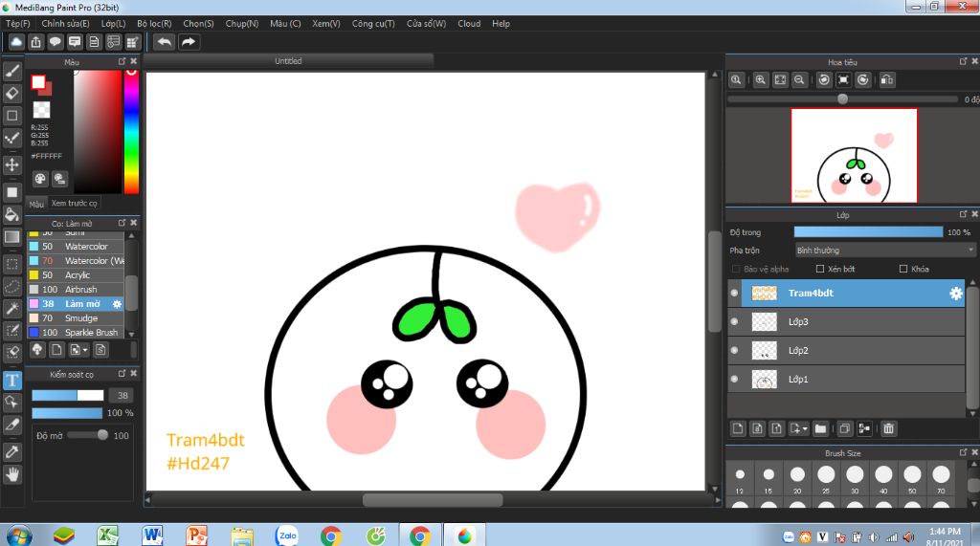Undock the Lớp layer panel
Viewport: 980px width, 546px height.
(963, 214)
